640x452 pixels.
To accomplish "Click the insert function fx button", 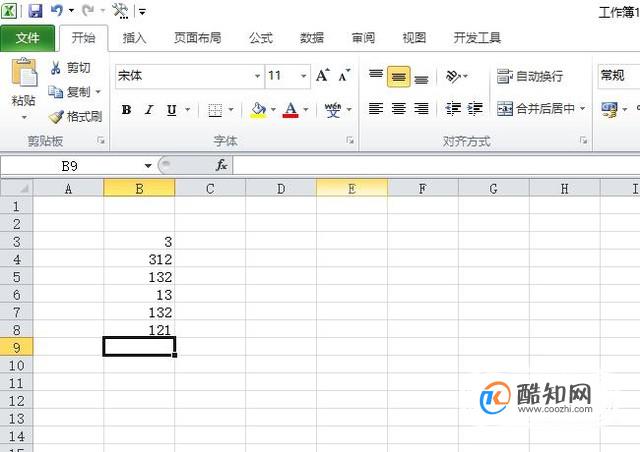I will pyautogui.click(x=222, y=165).
